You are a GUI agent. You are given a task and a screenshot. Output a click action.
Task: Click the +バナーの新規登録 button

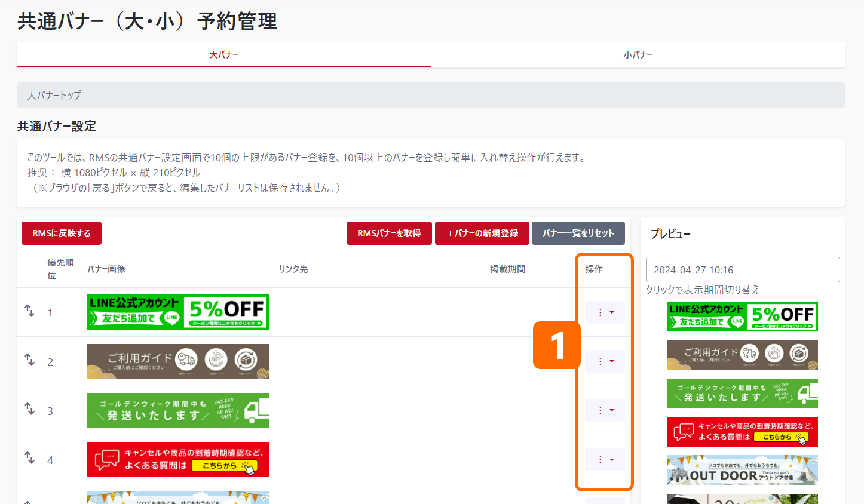[x=482, y=233]
